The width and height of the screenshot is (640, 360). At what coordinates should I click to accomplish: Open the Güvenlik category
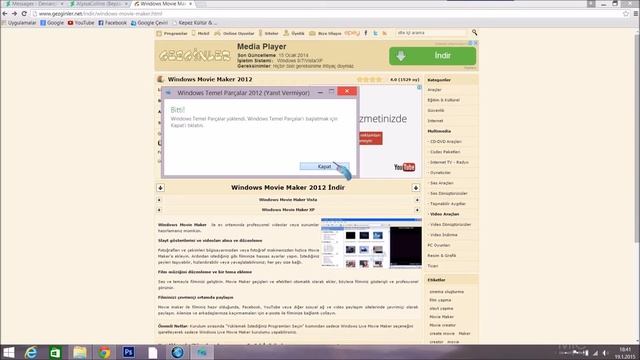[x=436, y=110]
